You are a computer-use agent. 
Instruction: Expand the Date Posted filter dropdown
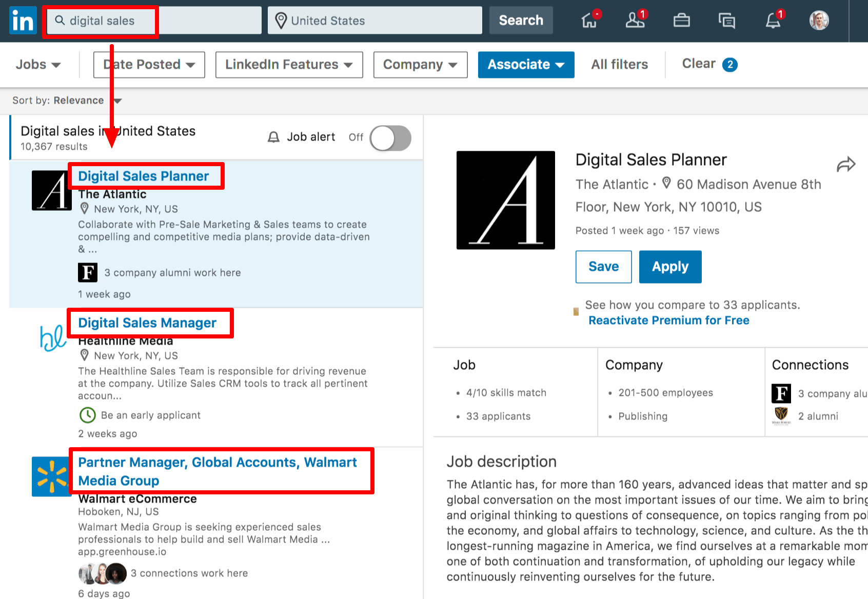[149, 65]
